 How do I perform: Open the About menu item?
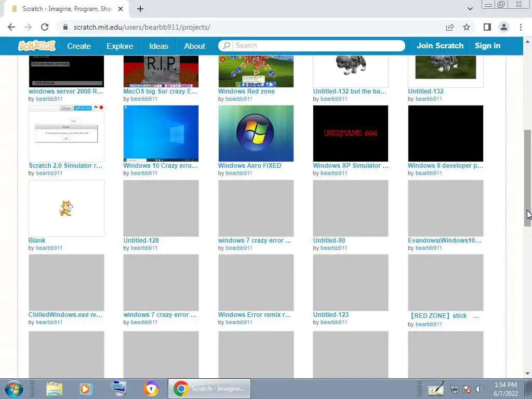194,46
